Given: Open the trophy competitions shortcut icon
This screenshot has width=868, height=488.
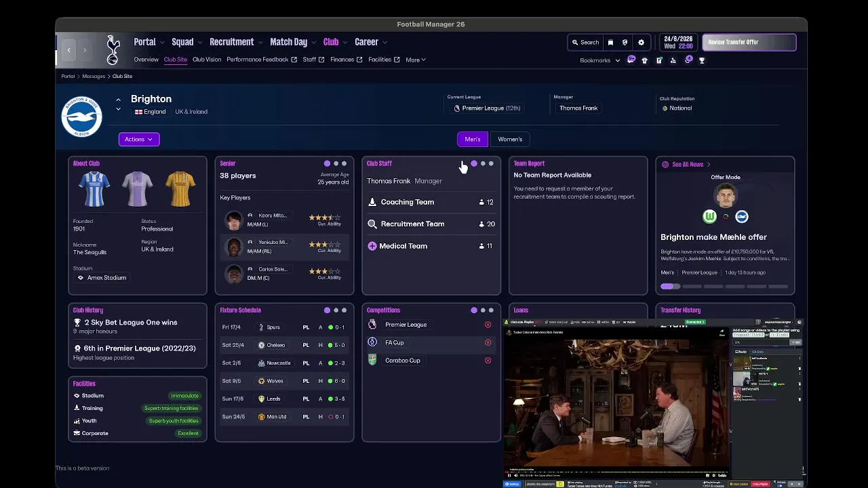Looking at the screenshot, I should pyautogui.click(x=702, y=60).
